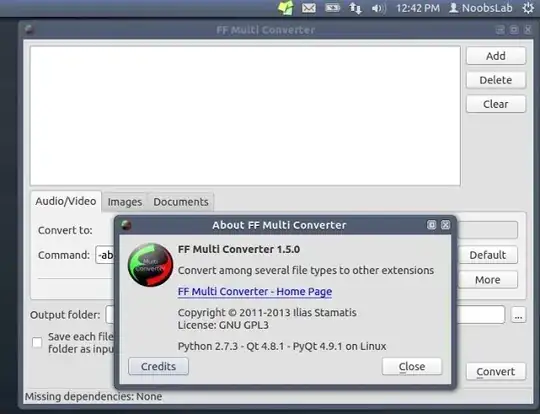Click the Add button

tap(496, 56)
